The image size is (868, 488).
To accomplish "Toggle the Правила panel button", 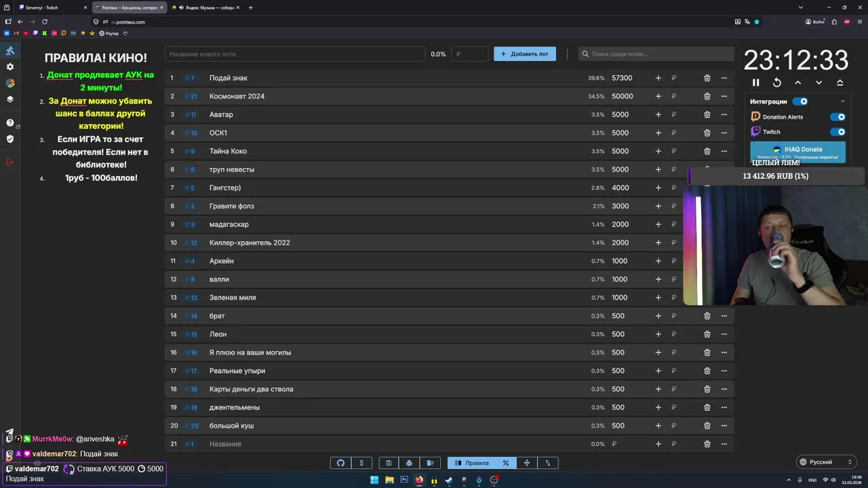I will [472, 463].
